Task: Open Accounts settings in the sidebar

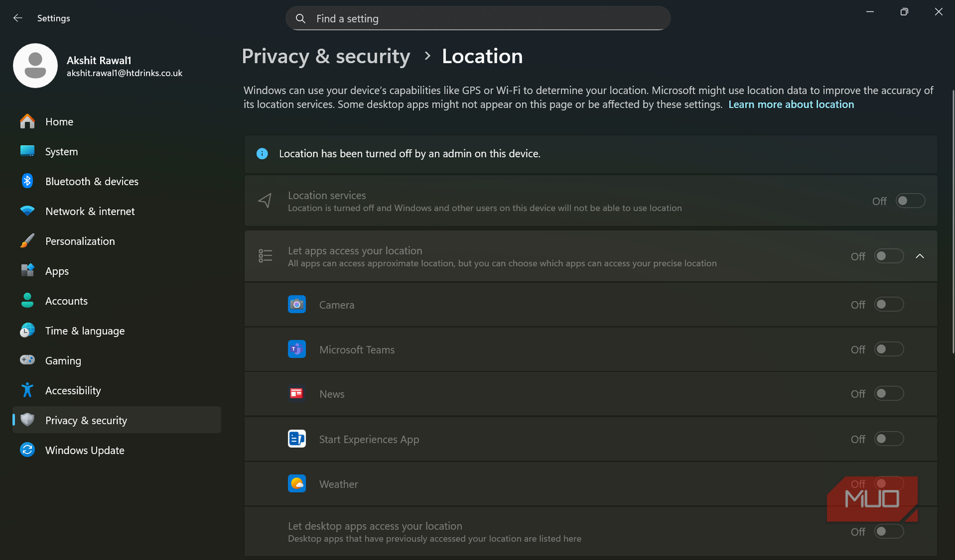Action: (x=66, y=300)
